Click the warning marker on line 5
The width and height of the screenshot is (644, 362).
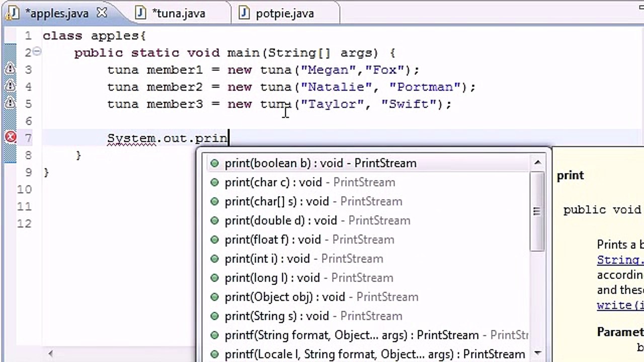tap(10, 104)
